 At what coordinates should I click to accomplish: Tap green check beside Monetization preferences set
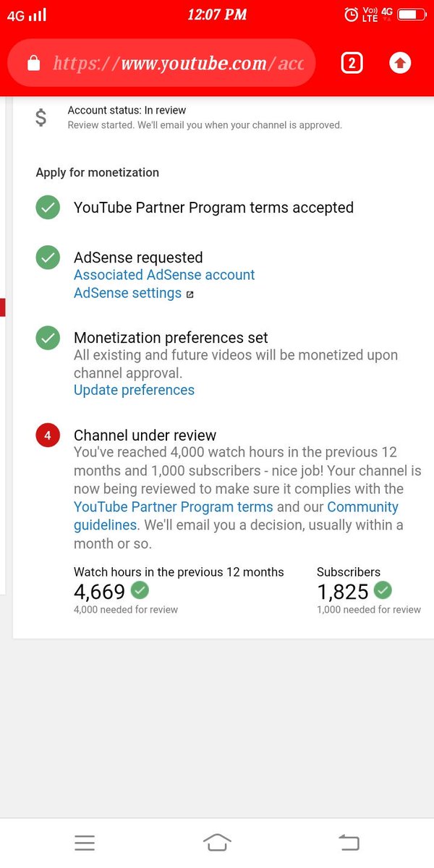point(48,338)
